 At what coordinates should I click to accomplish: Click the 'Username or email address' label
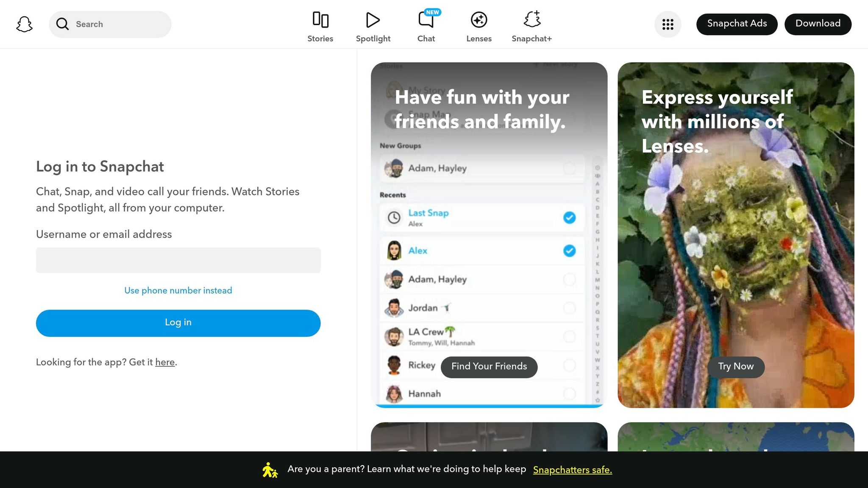point(104,234)
